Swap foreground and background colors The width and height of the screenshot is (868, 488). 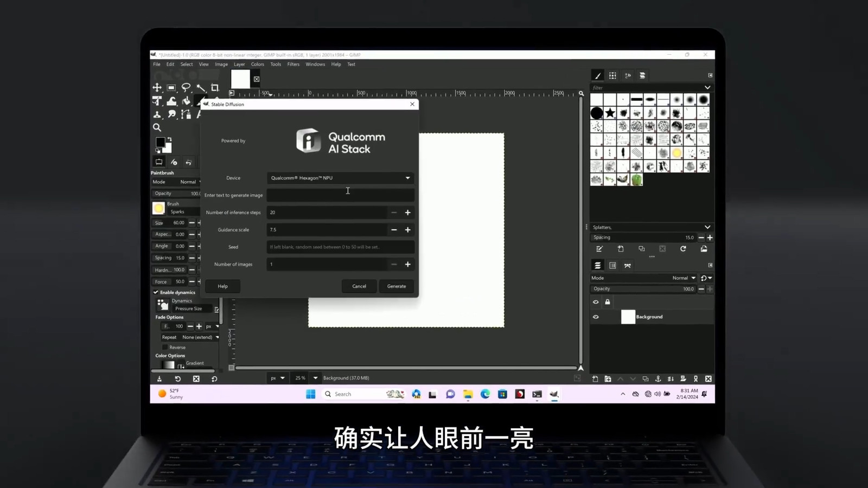click(169, 139)
